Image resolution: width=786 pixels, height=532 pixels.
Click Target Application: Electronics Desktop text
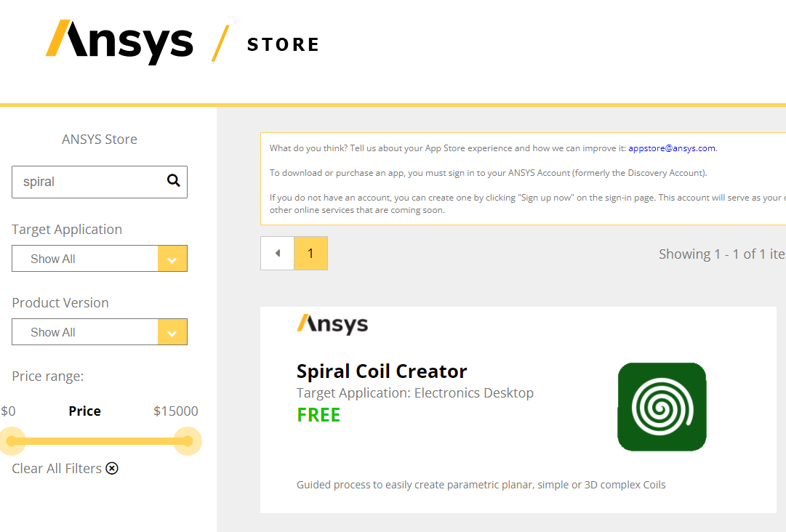coord(415,392)
